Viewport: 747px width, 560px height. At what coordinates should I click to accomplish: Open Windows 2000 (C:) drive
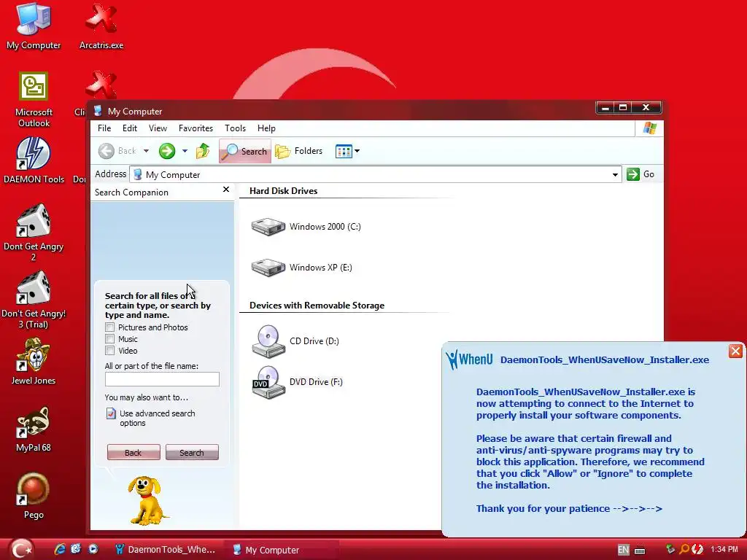click(x=306, y=227)
